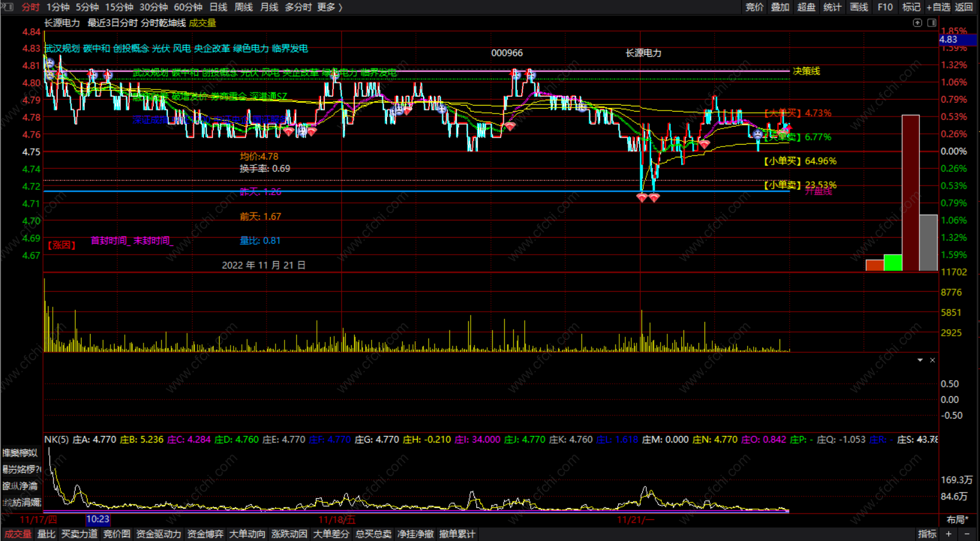Click the plus icon to add indicator panel
The image size is (980, 541).
point(949,534)
